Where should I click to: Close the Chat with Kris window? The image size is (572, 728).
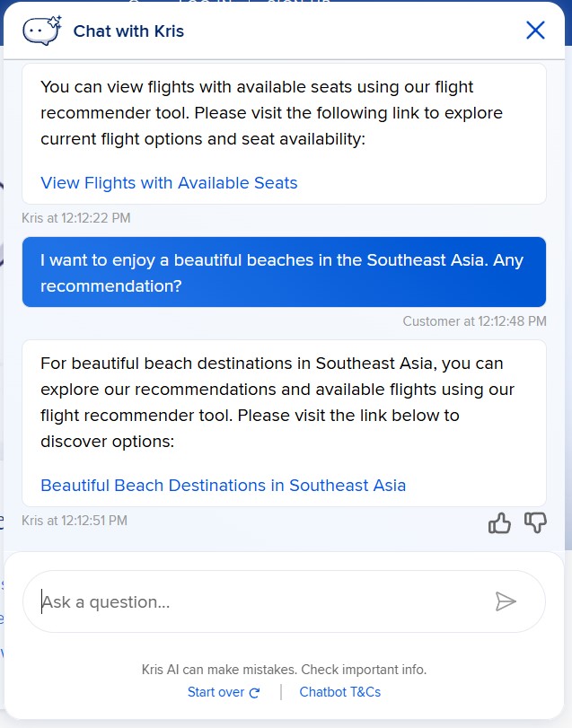click(535, 30)
